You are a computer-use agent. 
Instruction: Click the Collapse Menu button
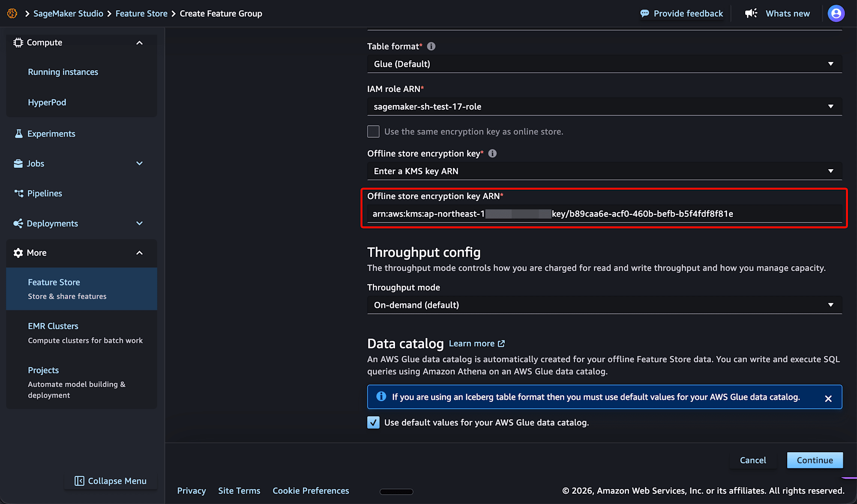coord(111,481)
